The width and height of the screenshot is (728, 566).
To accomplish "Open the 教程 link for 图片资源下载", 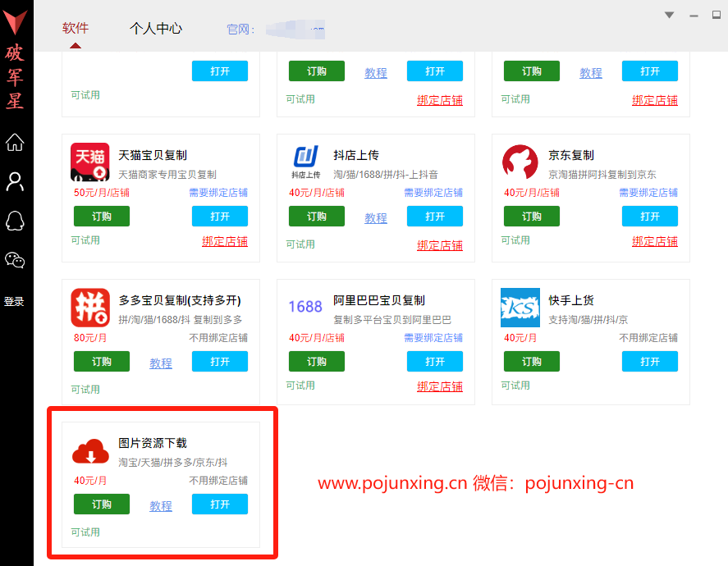I will point(161,506).
